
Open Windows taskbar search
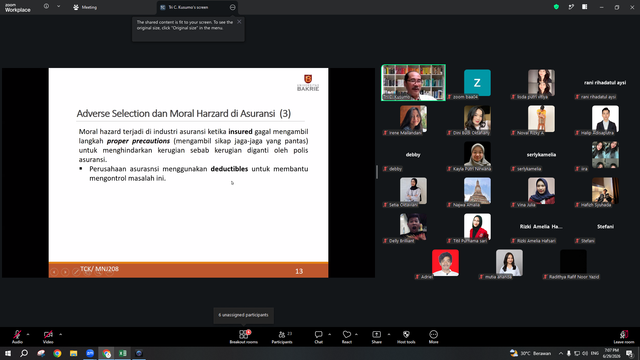coord(24,353)
